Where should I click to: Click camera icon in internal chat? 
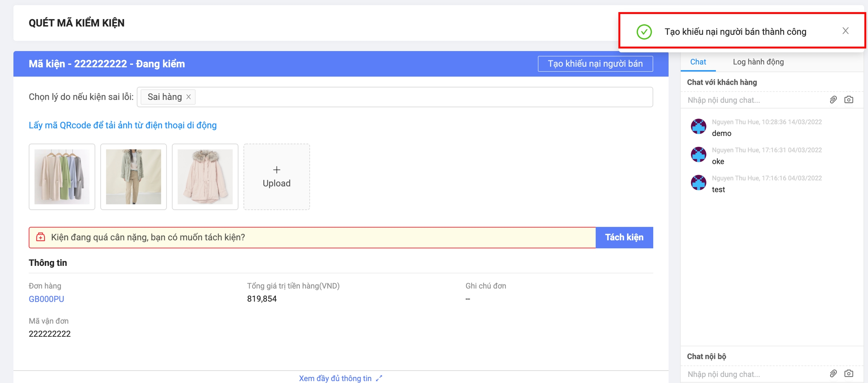pos(849,374)
